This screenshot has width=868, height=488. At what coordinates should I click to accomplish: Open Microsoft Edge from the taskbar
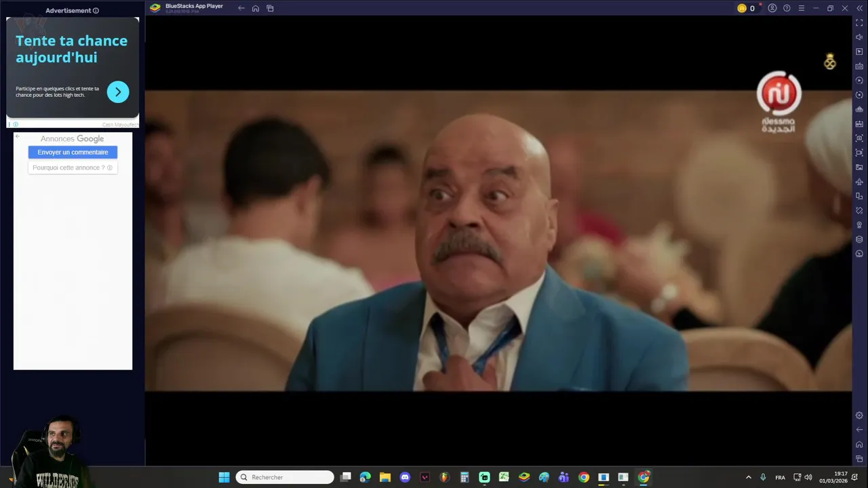point(366,477)
